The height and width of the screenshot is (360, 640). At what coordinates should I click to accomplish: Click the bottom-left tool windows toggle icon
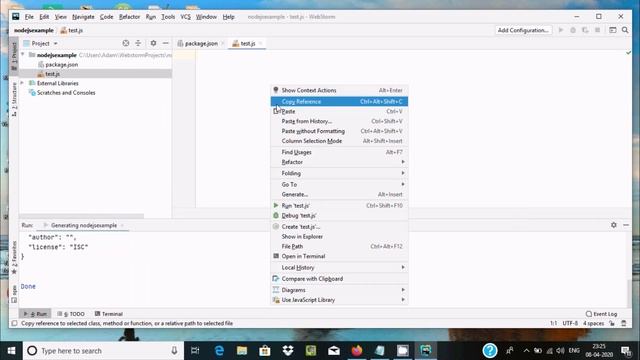pos(14,323)
